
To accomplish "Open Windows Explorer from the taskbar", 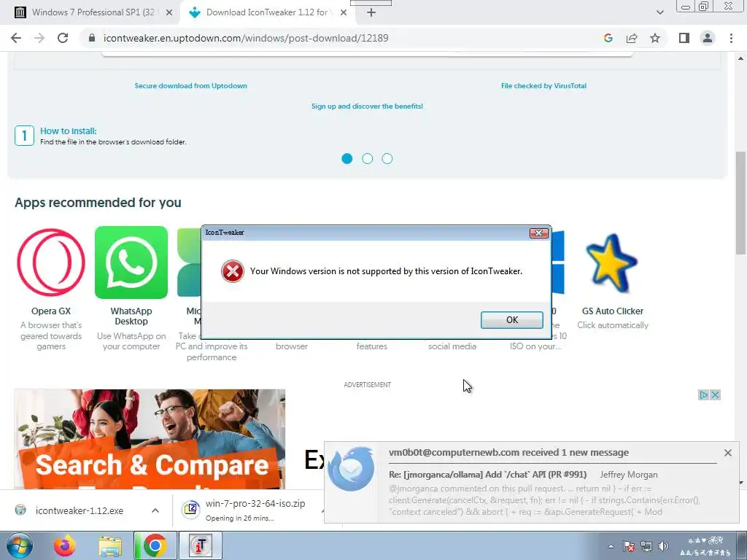I will pyautogui.click(x=110, y=545).
